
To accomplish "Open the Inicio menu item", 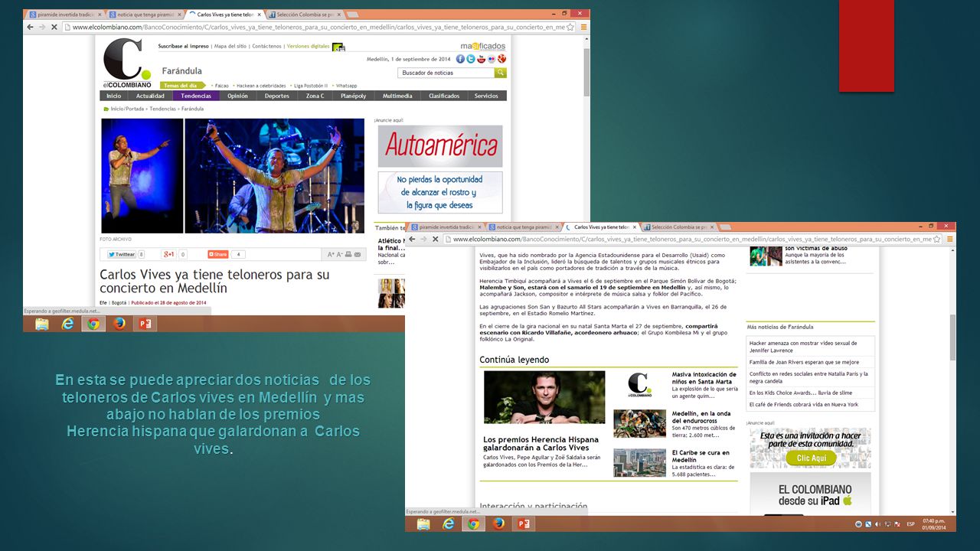I will point(113,96).
